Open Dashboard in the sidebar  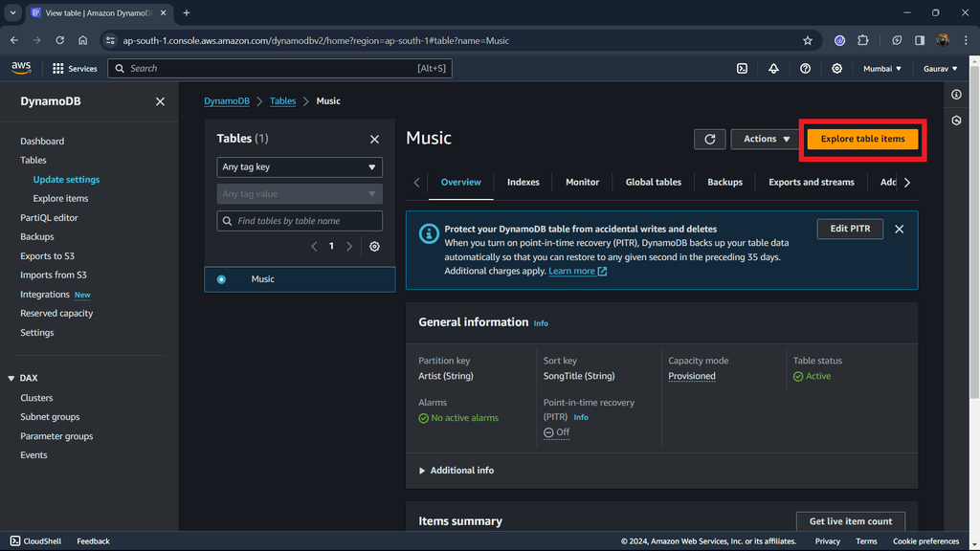(x=42, y=142)
